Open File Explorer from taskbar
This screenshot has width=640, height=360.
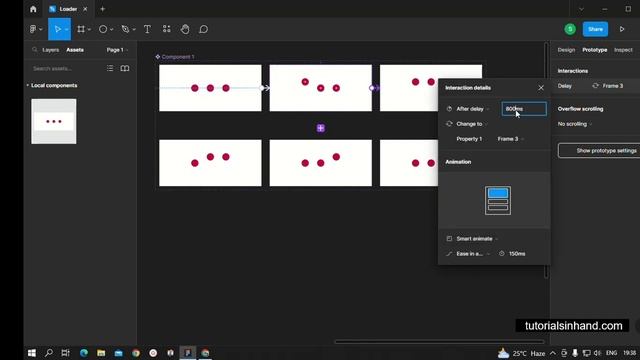click(101, 353)
